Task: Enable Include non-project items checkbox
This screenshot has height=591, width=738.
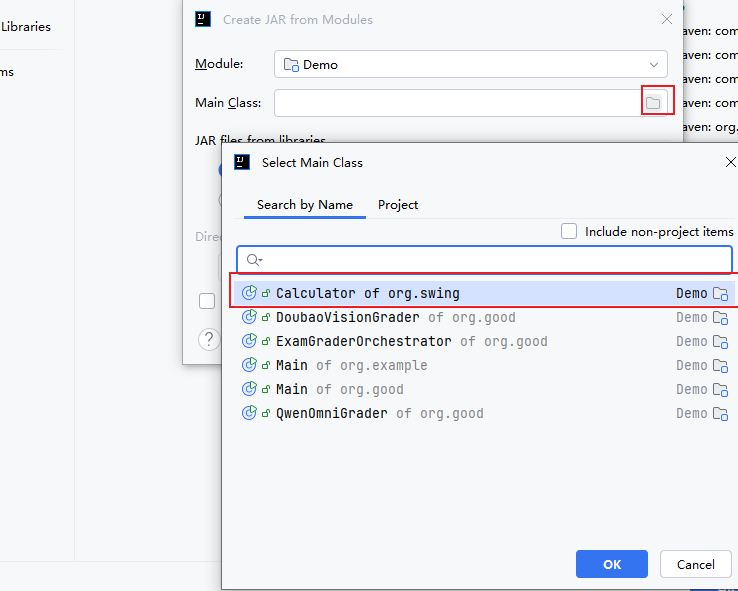Action: pos(569,231)
